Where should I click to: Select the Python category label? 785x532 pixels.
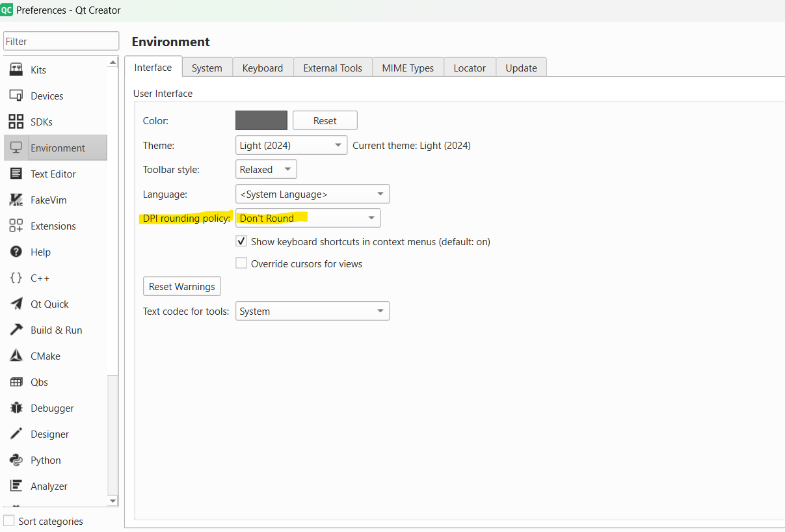(46, 460)
